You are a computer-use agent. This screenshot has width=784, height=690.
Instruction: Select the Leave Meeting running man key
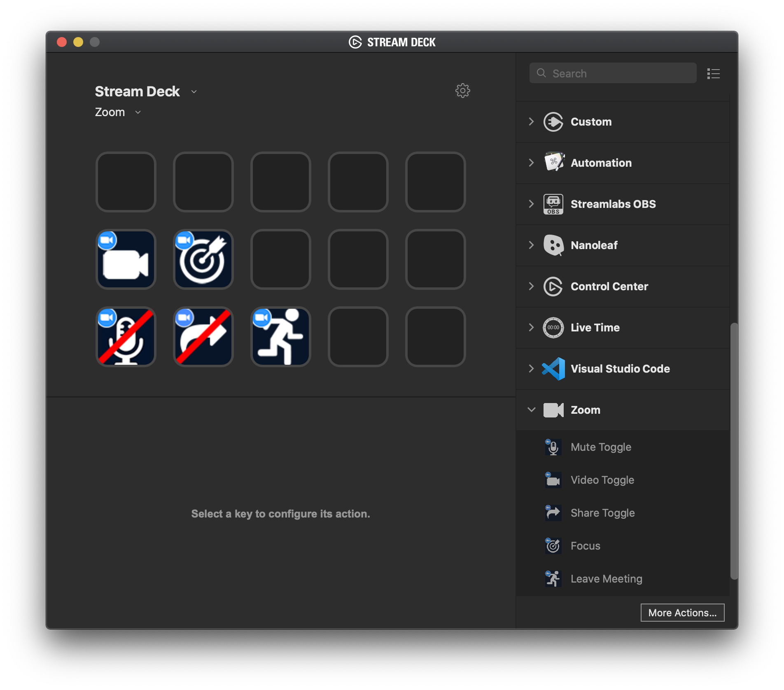(x=281, y=337)
